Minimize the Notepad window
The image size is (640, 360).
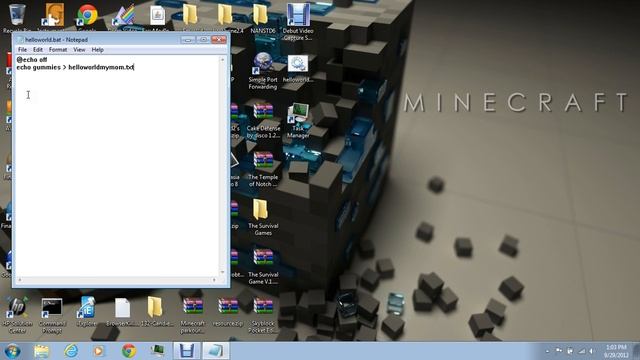188,40
